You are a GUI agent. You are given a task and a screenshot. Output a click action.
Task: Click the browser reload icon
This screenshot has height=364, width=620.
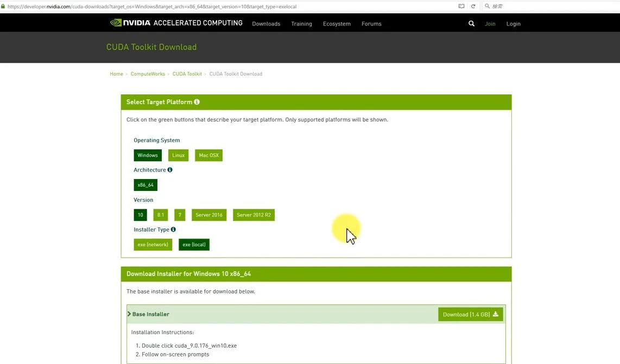pyautogui.click(x=473, y=7)
